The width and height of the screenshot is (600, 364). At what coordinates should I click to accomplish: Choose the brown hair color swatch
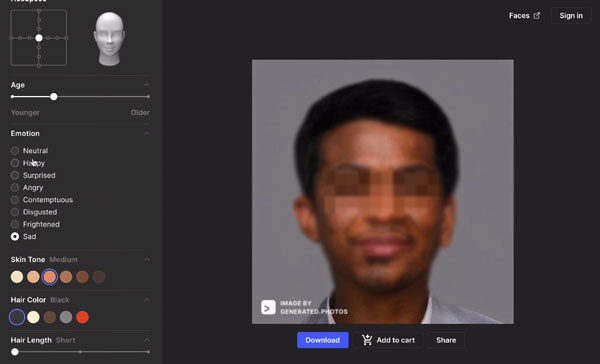(x=50, y=317)
